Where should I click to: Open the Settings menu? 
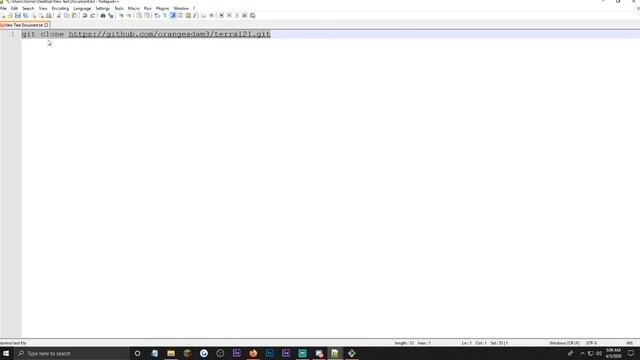click(x=102, y=8)
